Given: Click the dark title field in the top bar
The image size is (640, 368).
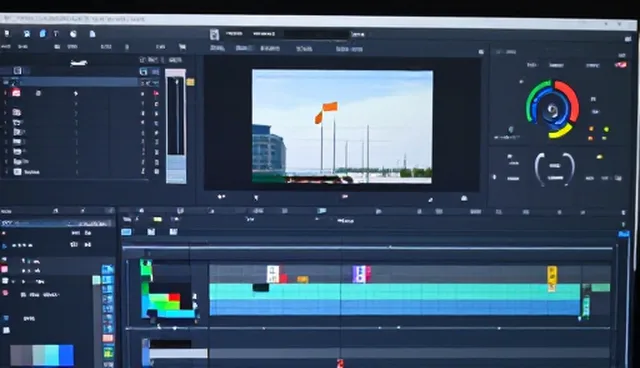Looking at the screenshot, I should [x=316, y=34].
